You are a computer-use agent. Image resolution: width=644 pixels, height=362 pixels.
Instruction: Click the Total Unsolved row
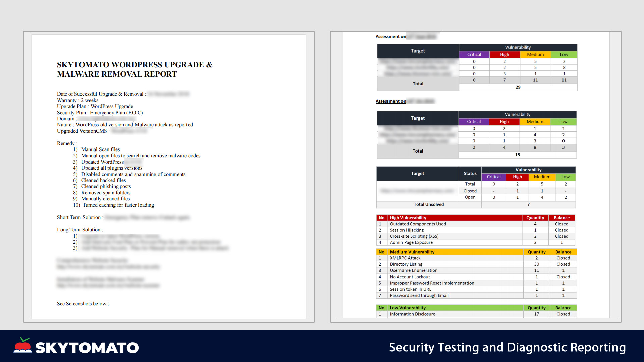click(x=428, y=204)
